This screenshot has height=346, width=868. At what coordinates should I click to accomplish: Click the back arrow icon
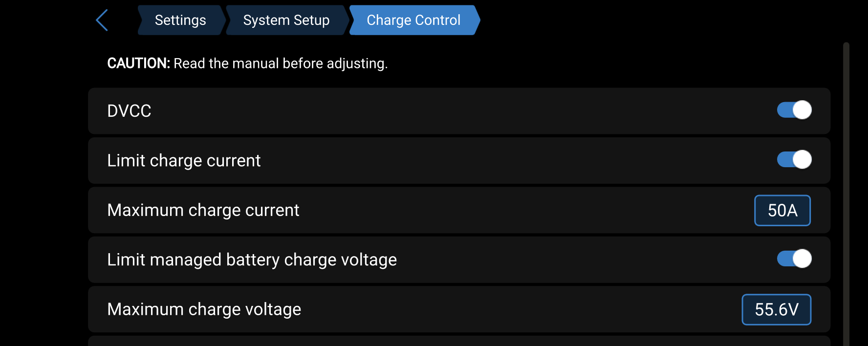pos(102,21)
